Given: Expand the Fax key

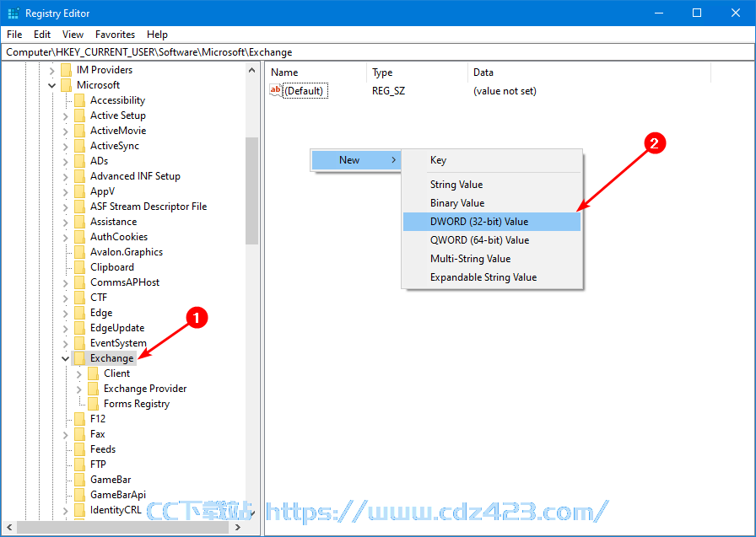Looking at the screenshot, I should pos(66,435).
